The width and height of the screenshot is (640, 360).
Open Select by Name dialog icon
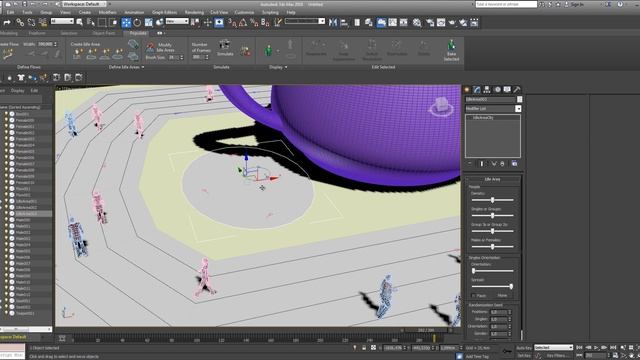coord(91,22)
